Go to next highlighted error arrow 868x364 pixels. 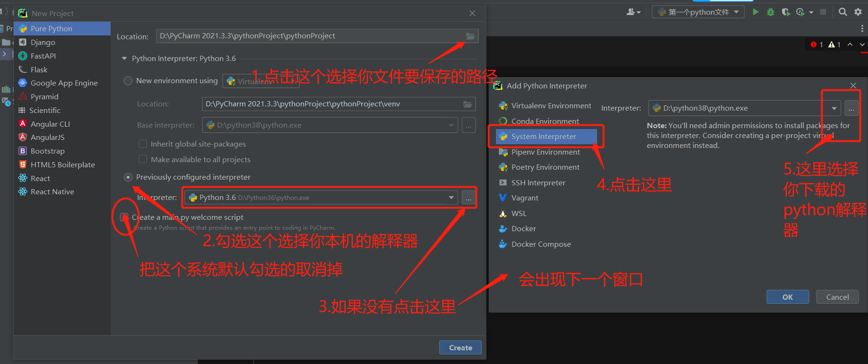(862, 44)
